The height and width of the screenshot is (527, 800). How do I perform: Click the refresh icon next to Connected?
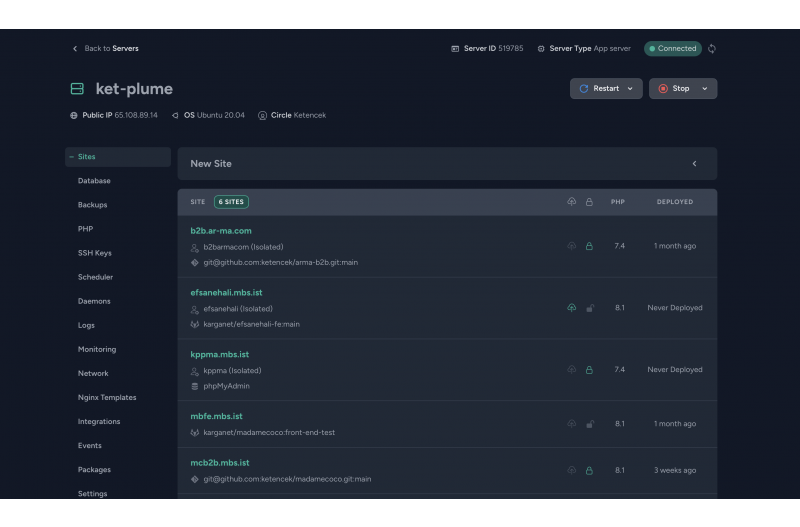tap(712, 48)
